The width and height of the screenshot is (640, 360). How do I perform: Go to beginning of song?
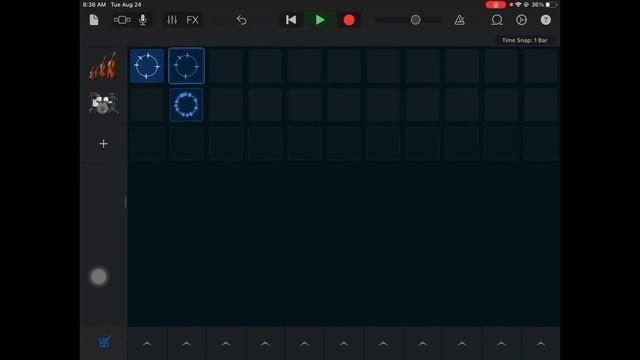291,20
